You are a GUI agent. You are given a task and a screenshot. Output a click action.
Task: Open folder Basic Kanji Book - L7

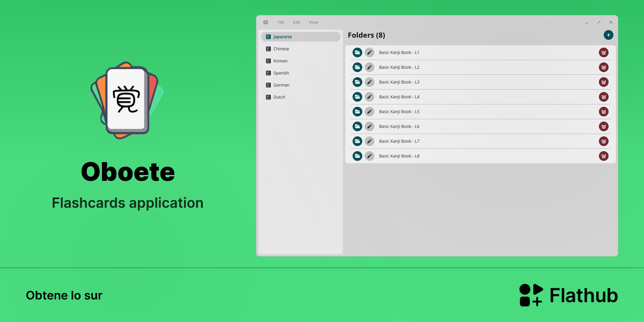point(357,141)
